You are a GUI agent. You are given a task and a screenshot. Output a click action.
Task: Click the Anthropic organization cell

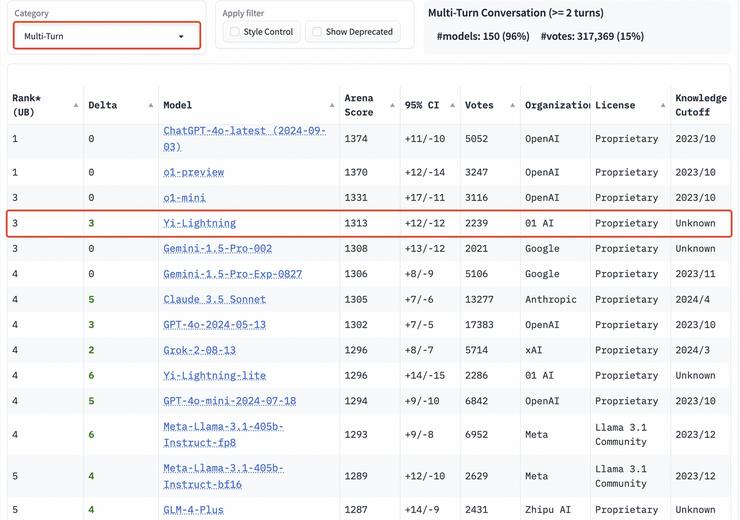click(551, 300)
